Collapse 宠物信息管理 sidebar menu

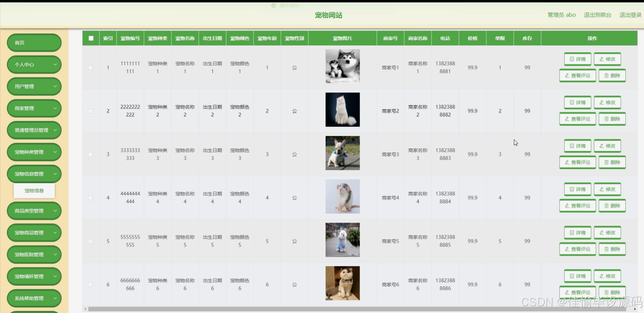pos(34,174)
